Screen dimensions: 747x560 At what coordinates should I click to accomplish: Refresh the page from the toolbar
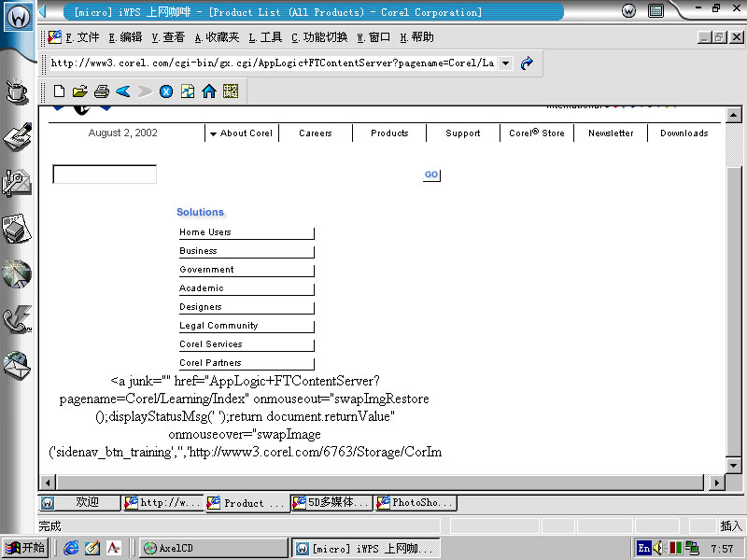click(188, 91)
